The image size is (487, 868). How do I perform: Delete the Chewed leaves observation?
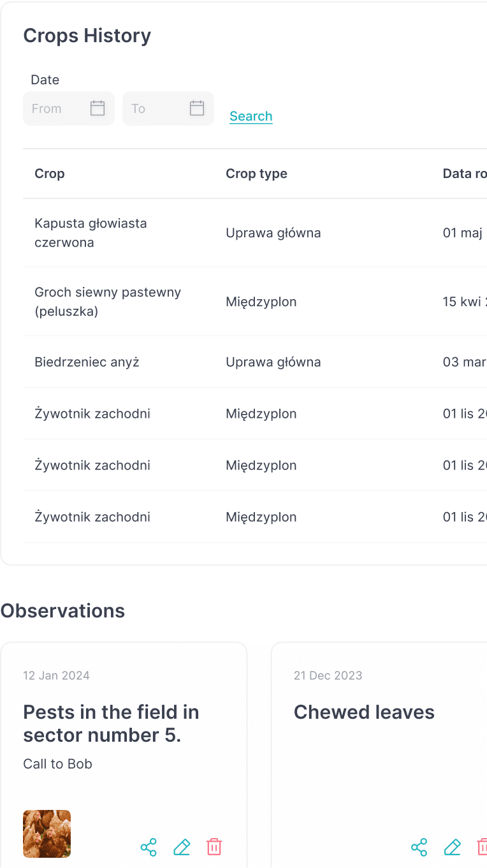tap(482, 847)
